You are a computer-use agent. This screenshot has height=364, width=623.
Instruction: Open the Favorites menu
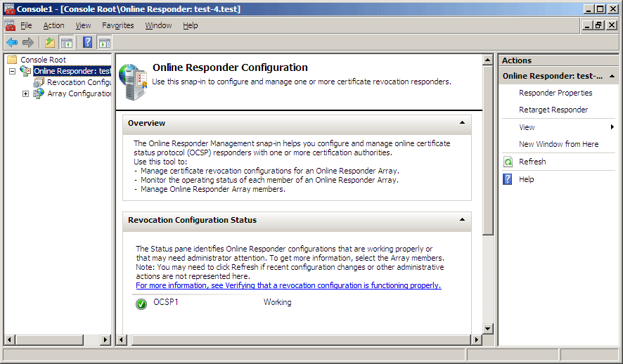point(117,25)
